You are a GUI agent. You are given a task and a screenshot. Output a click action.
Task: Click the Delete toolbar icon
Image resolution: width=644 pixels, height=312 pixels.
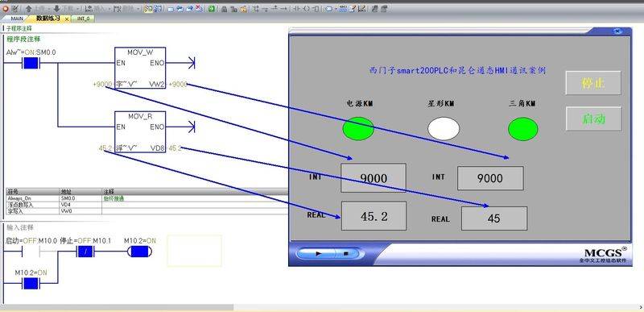coord(117,8)
